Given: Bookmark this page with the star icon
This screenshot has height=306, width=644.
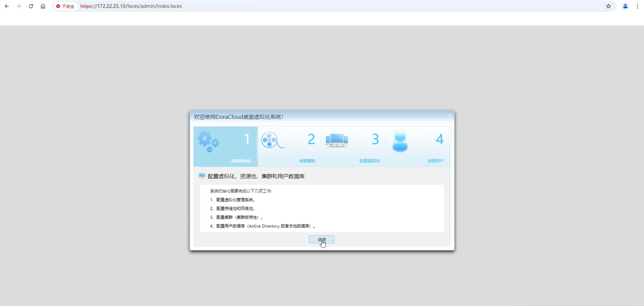Looking at the screenshot, I should pos(609,6).
